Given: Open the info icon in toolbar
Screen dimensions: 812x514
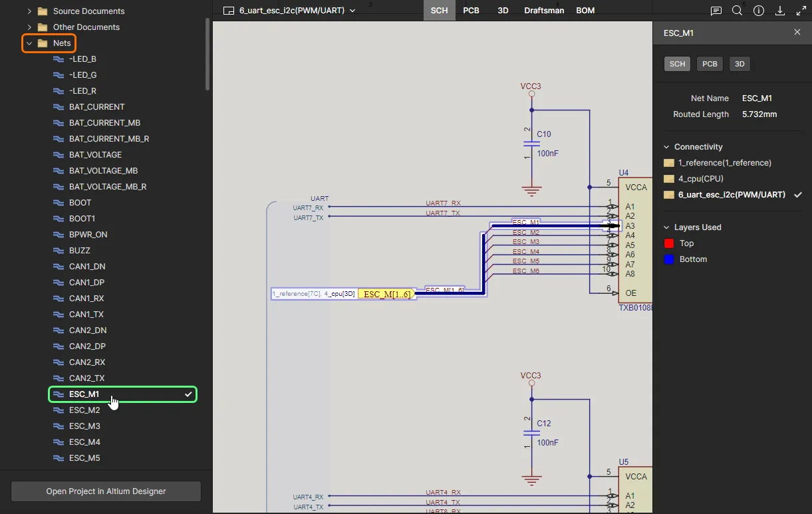Looking at the screenshot, I should click(x=759, y=11).
